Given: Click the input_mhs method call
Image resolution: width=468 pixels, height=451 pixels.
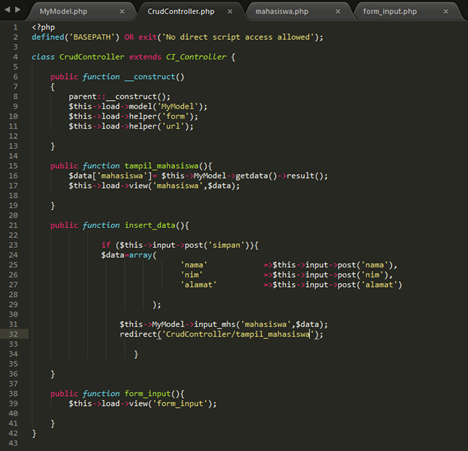Looking at the screenshot, I should click(x=215, y=324).
